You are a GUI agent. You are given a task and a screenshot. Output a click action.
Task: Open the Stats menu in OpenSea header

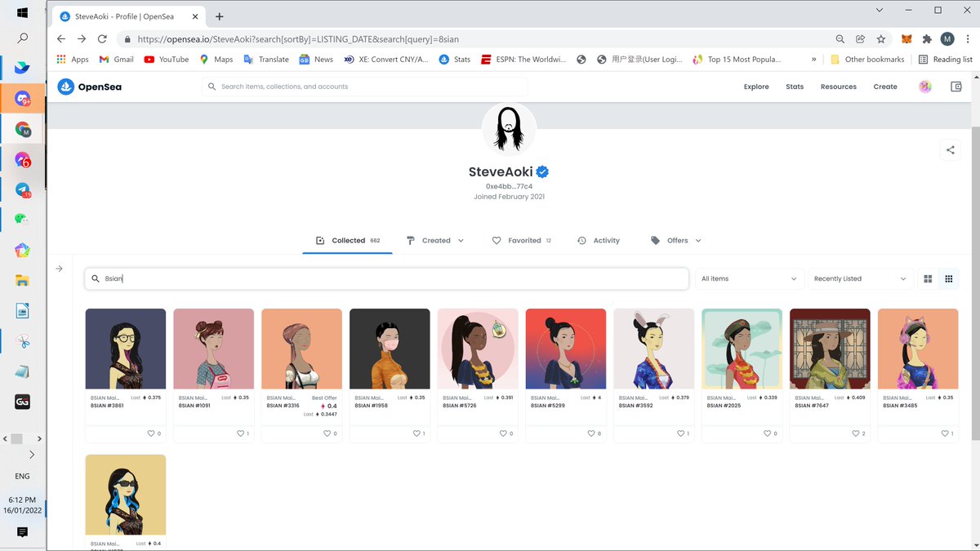tap(795, 87)
